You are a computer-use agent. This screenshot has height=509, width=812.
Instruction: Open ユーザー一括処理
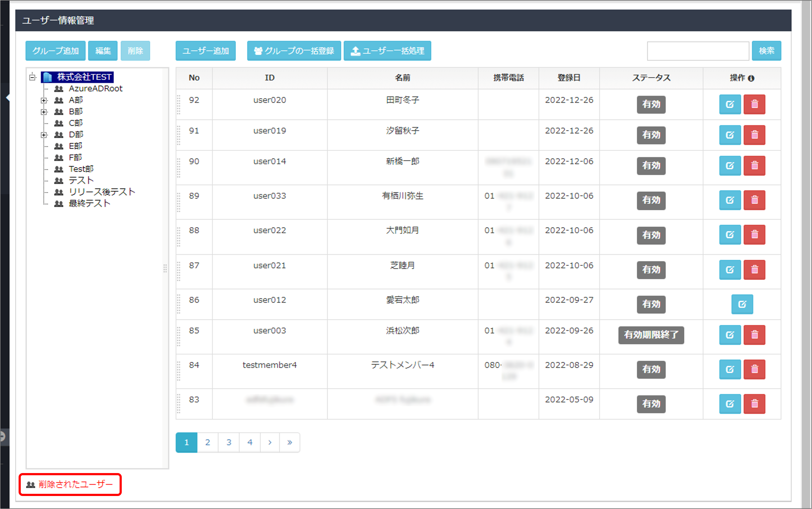click(388, 51)
